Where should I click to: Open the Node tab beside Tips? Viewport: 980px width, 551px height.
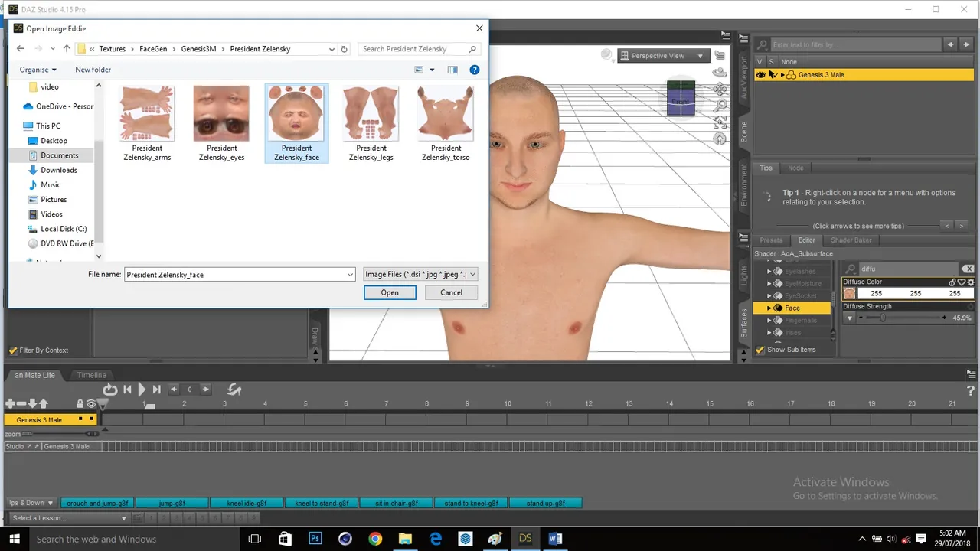click(796, 168)
